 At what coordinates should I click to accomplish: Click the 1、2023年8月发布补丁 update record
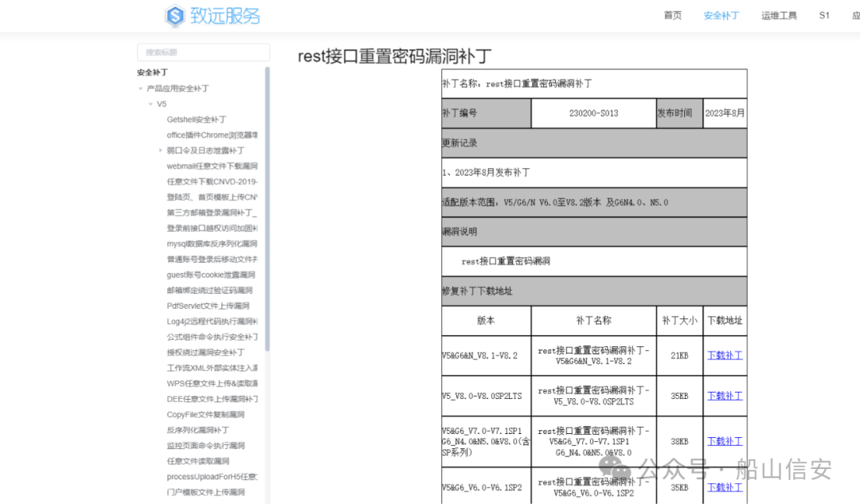click(486, 172)
